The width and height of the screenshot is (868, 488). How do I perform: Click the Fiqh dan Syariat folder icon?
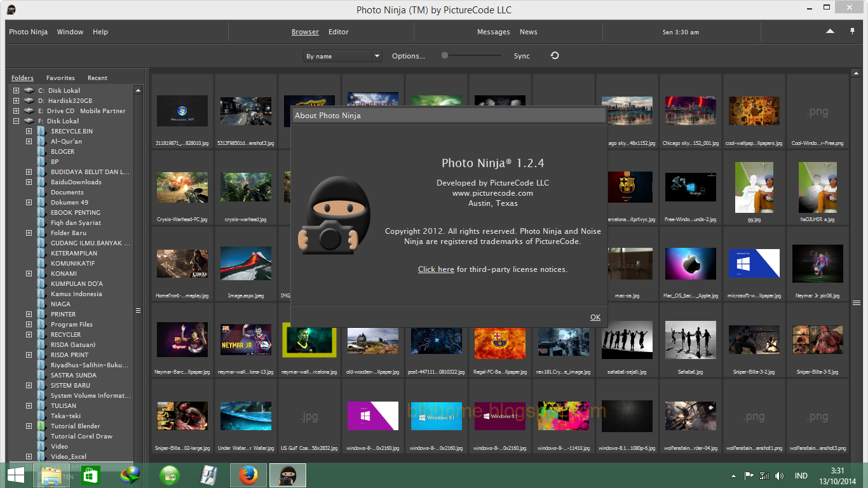pos(42,222)
